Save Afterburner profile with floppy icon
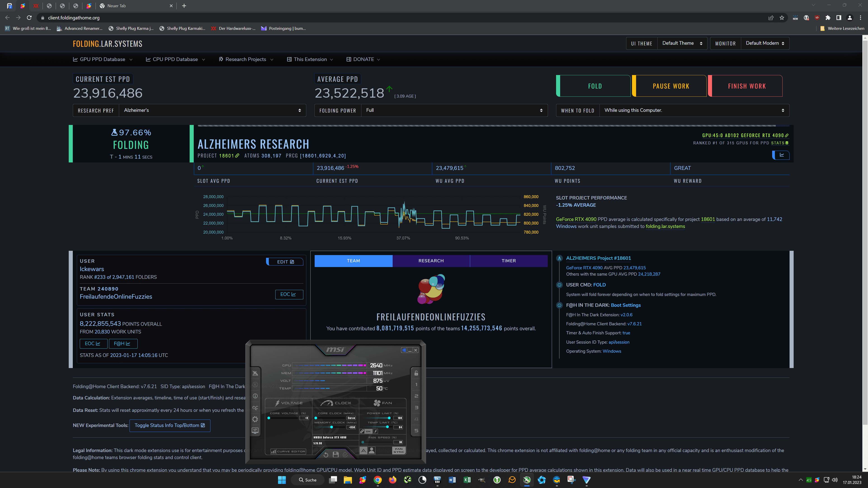This screenshot has width=868, height=488. (336, 455)
